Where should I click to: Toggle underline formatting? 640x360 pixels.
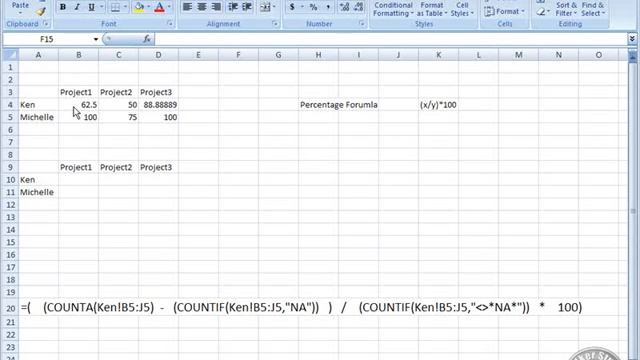coord(91,7)
